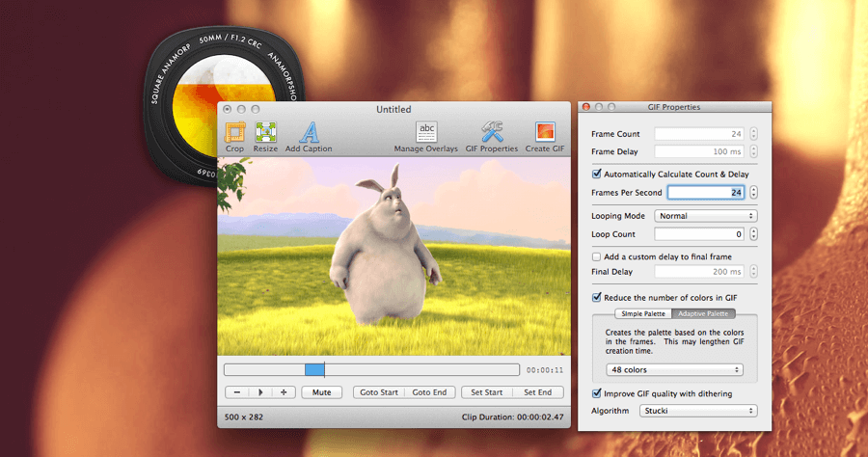
Task: Click Frame Count stepper arrows
Action: coord(753,134)
